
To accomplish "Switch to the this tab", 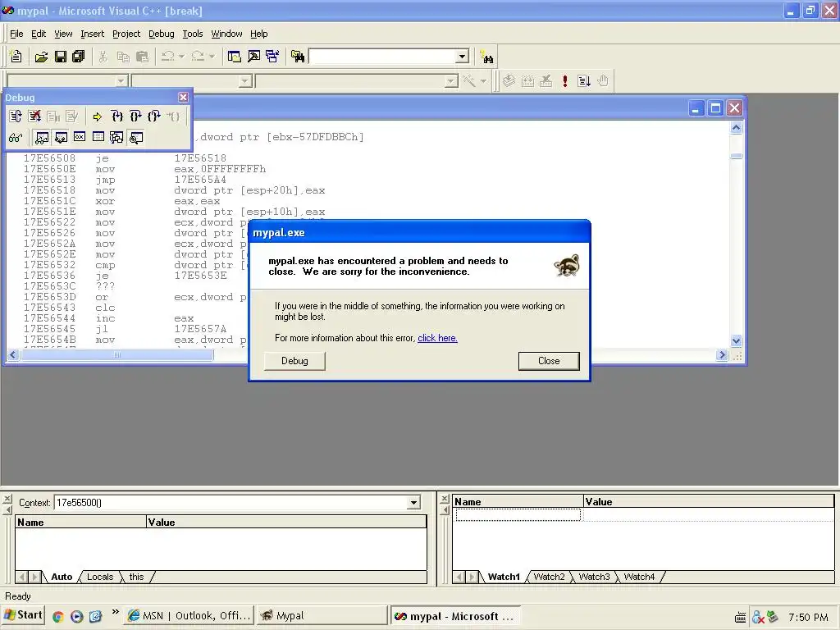I will click(x=136, y=577).
